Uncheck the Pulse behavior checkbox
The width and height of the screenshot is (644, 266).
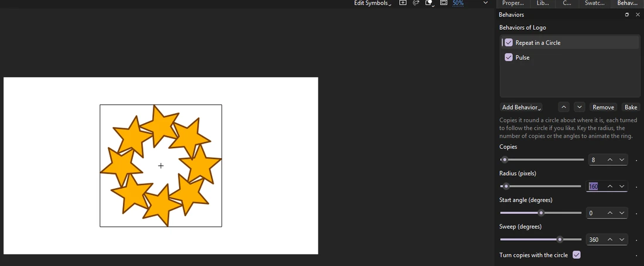(509, 57)
